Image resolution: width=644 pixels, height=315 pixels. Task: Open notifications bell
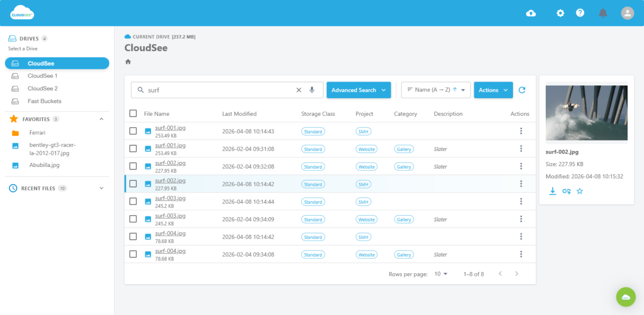coord(603,13)
